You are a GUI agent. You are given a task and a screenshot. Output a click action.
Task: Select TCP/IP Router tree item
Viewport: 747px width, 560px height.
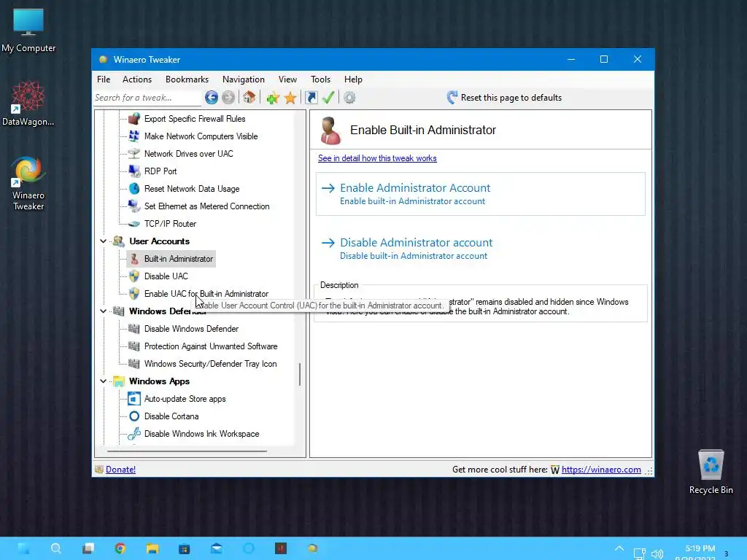(170, 224)
